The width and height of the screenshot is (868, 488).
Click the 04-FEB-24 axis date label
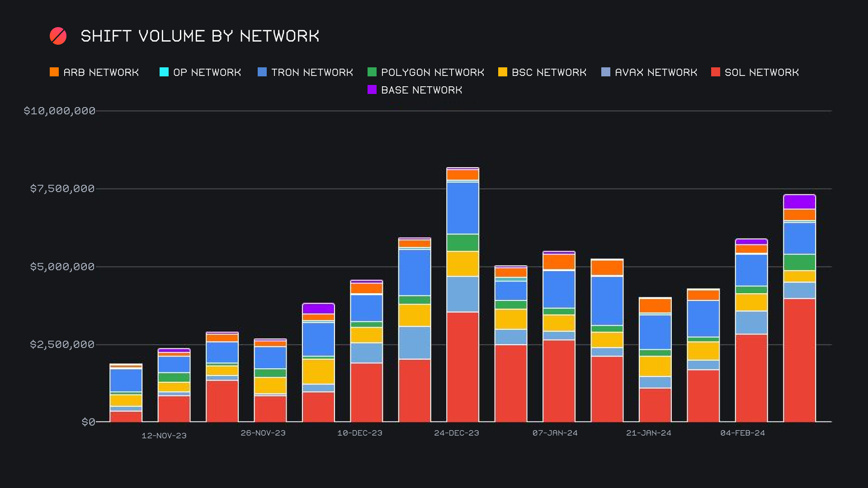tap(743, 433)
